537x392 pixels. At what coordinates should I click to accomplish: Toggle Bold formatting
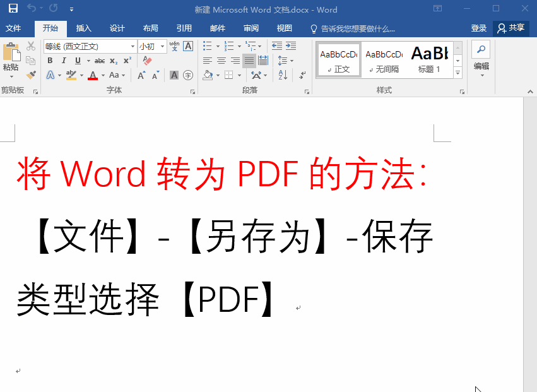point(50,61)
